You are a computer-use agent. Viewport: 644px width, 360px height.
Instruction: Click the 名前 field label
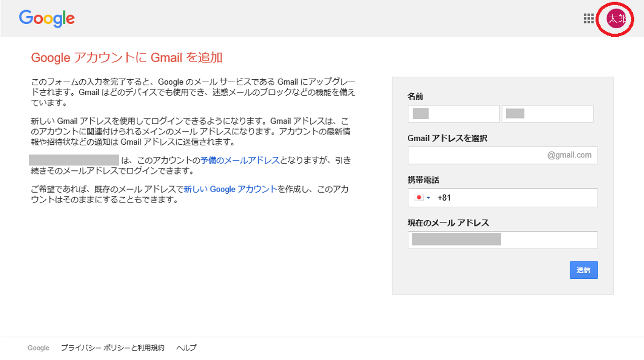[x=415, y=96]
